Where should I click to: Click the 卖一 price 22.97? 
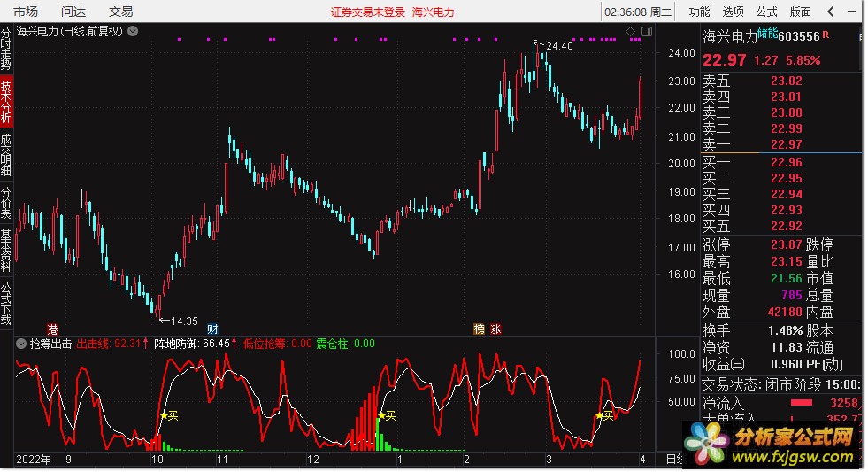point(786,144)
